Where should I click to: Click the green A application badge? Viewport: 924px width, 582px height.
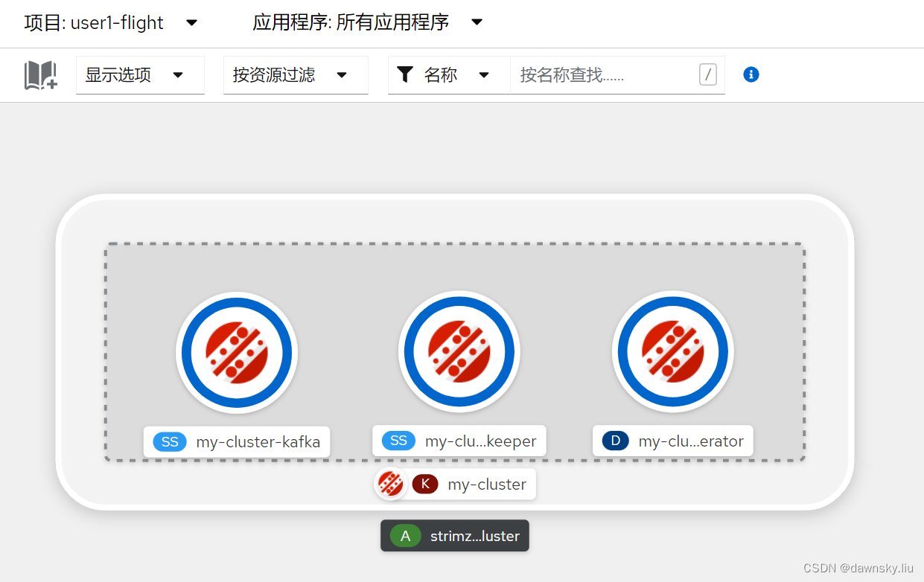coord(406,536)
